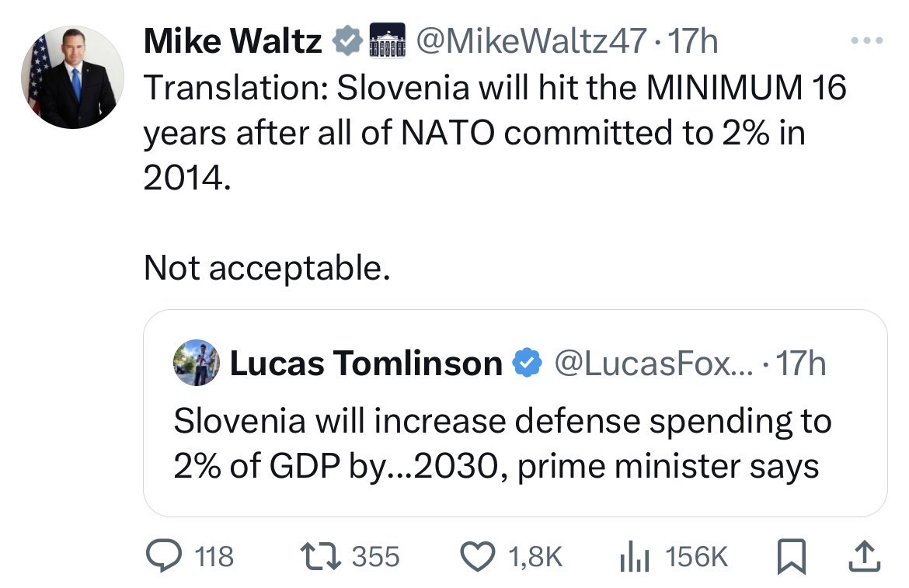Click the Lucas Tomlinson author name
Screen dimensions: 909x588
[x=366, y=364]
